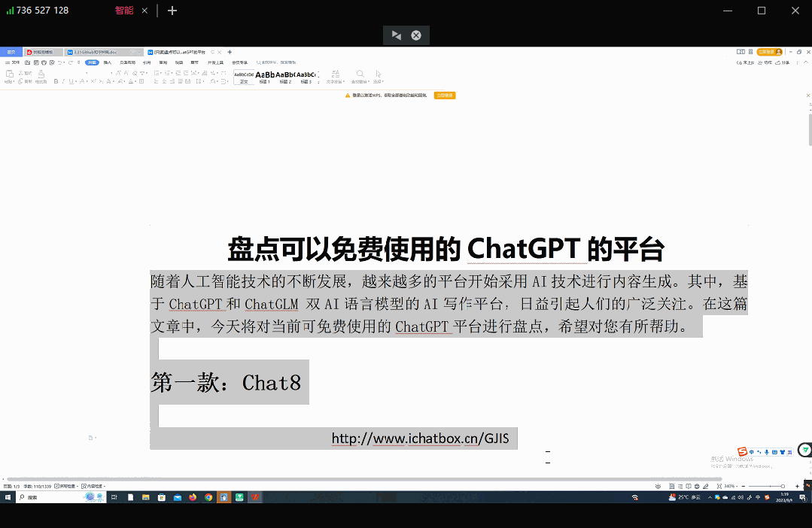Switch to the 首页 home tab

point(11,53)
